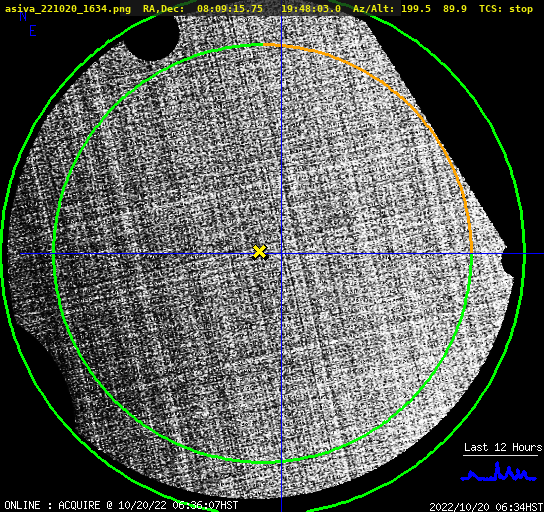
Task: Click the RA value 08:09:15.75
Action: click(x=230, y=8)
